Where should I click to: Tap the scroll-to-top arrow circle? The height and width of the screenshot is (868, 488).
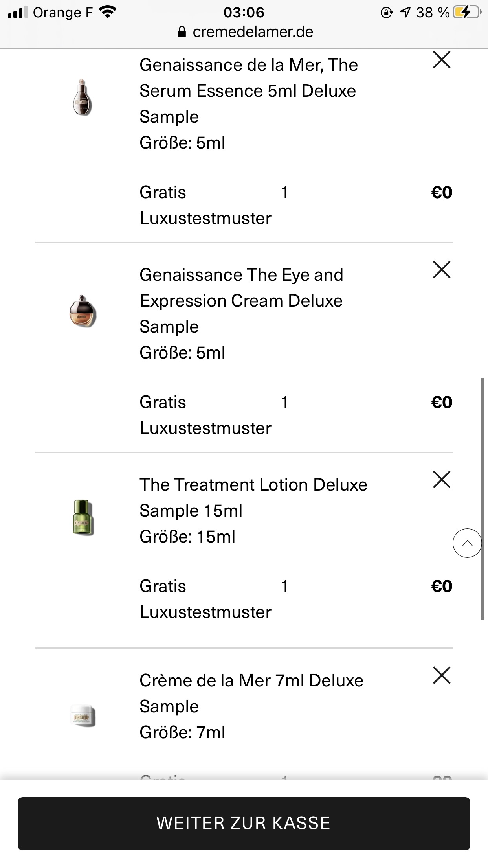467,543
